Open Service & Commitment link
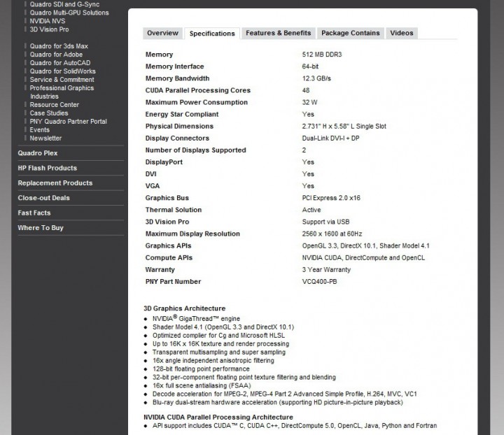The width and height of the screenshot is (504, 435). (62, 80)
